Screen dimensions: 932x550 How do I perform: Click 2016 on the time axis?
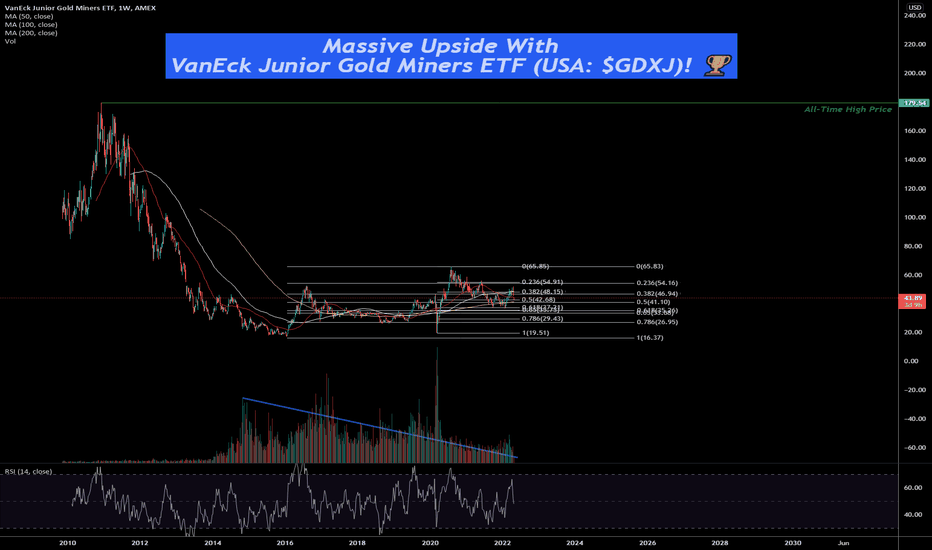coord(285,543)
